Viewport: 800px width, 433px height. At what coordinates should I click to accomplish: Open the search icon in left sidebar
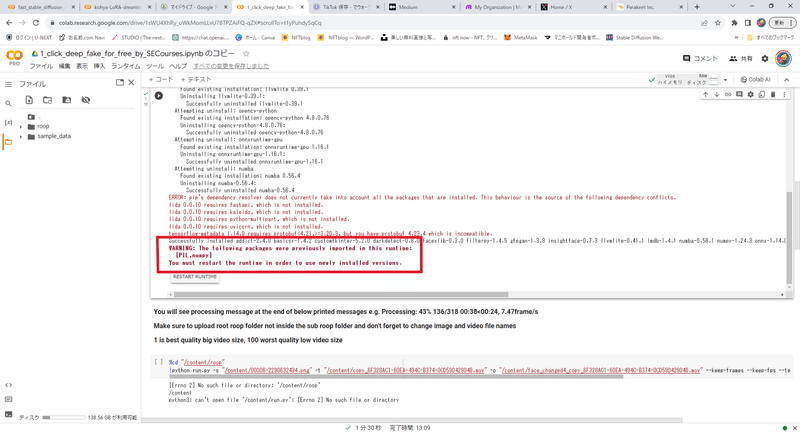tap(8, 104)
